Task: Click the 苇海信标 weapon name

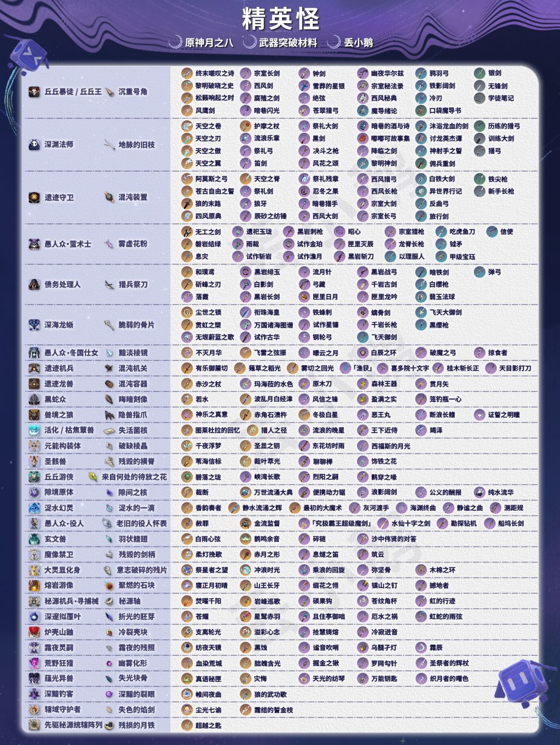Action: 208,461
